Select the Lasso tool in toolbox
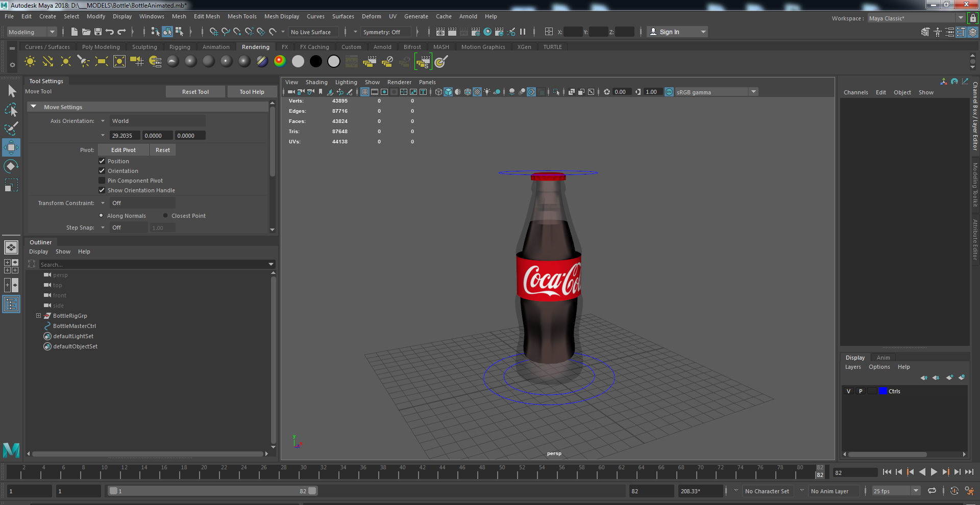The image size is (980, 505). pyautogui.click(x=11, y=110)
